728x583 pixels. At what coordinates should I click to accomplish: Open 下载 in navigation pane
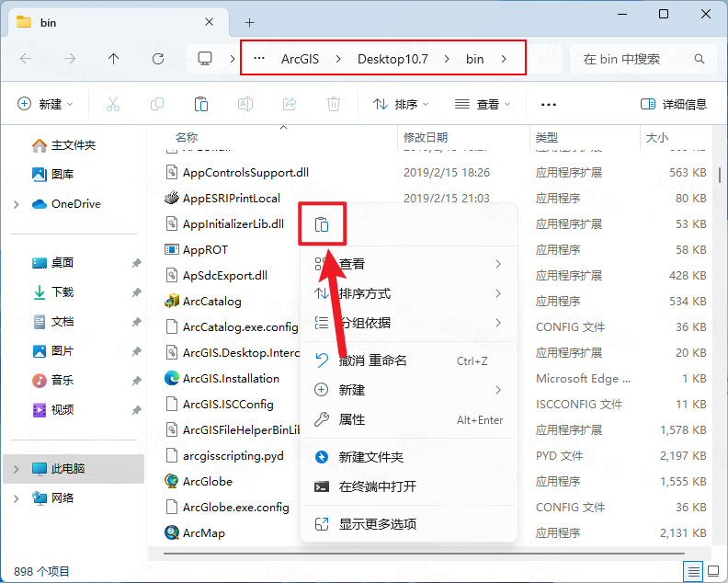52,292
